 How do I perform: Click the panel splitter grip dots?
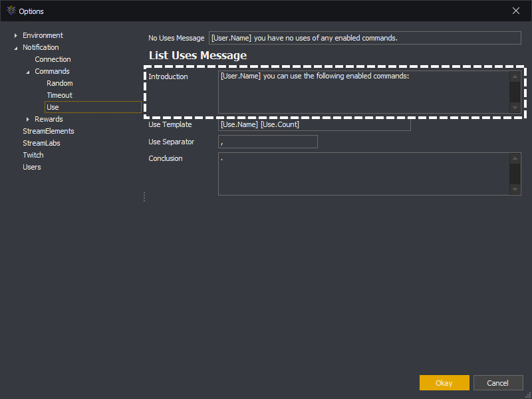pos(144,197)
